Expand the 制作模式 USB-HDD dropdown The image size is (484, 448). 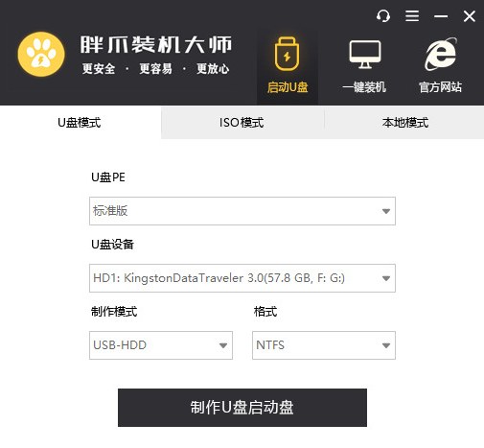coord(161,345)
